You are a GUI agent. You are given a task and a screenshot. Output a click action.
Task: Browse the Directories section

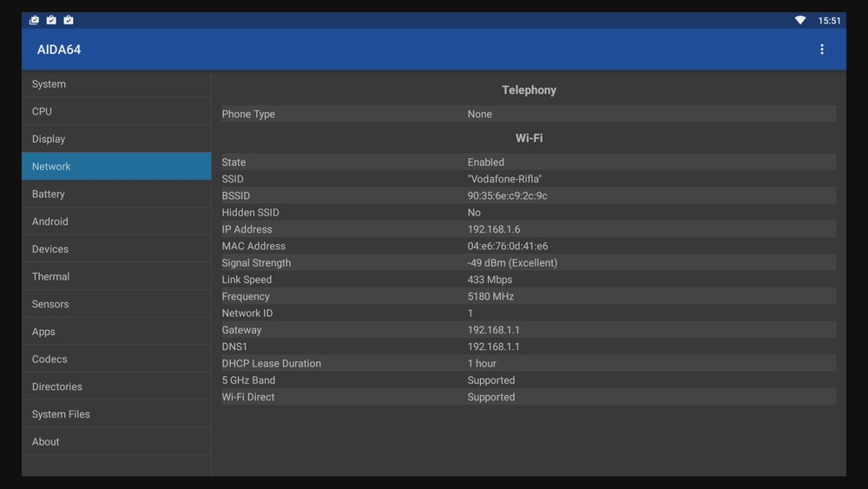click(116, 387)
